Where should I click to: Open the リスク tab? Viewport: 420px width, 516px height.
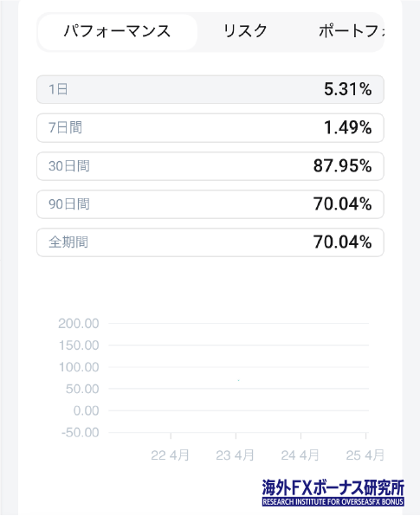tap(245, 31)
